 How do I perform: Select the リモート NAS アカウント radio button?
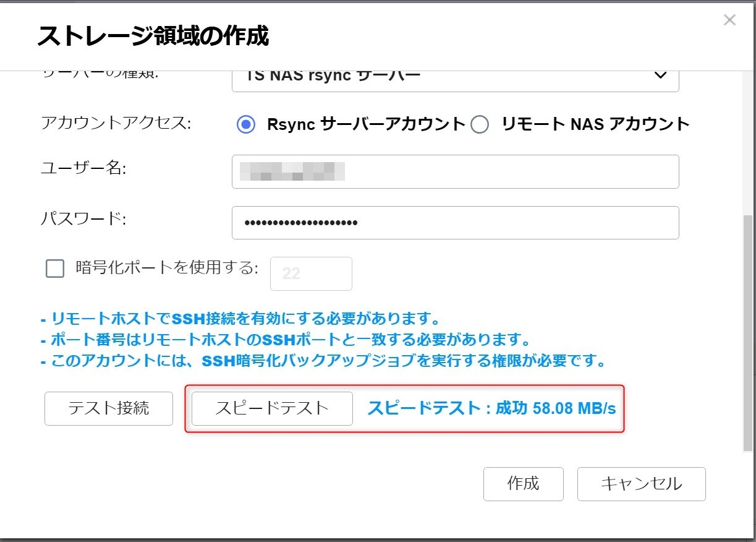(x=480, y=124)
